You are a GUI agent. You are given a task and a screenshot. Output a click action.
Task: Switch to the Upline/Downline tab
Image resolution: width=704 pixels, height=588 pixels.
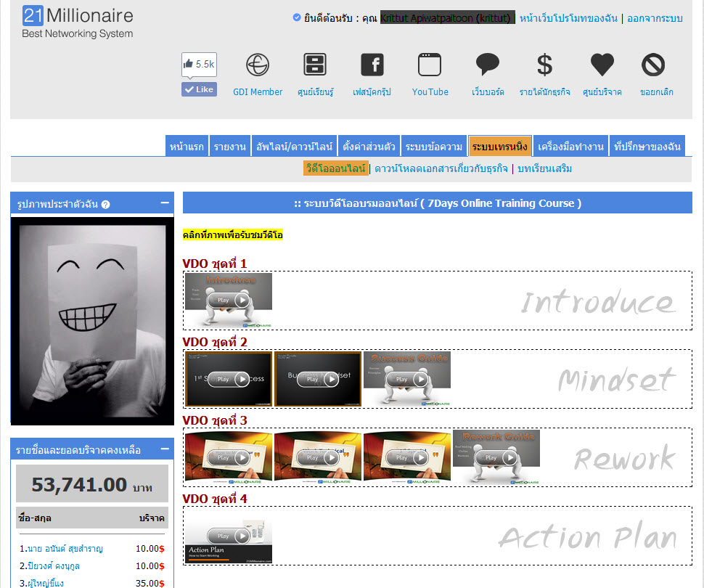[x=294, y=147]
